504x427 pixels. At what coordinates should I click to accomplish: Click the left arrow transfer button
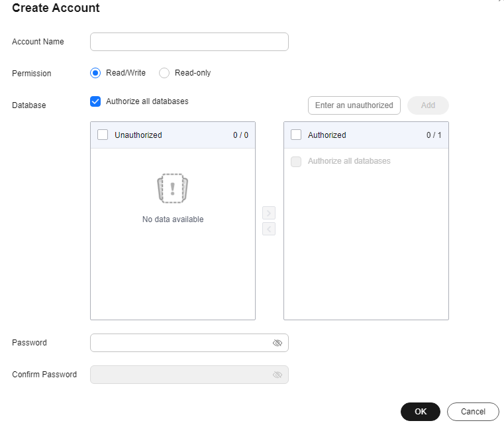pos(269,229)
